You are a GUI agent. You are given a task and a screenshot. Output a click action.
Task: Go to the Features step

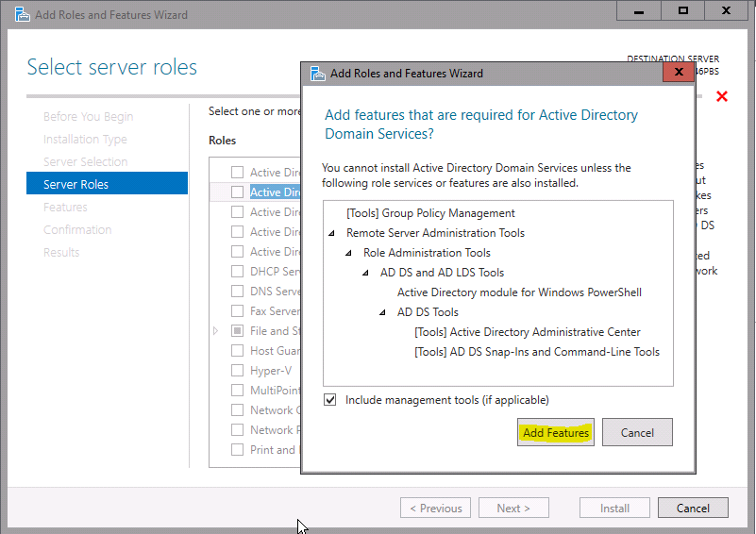coord(65,208)
